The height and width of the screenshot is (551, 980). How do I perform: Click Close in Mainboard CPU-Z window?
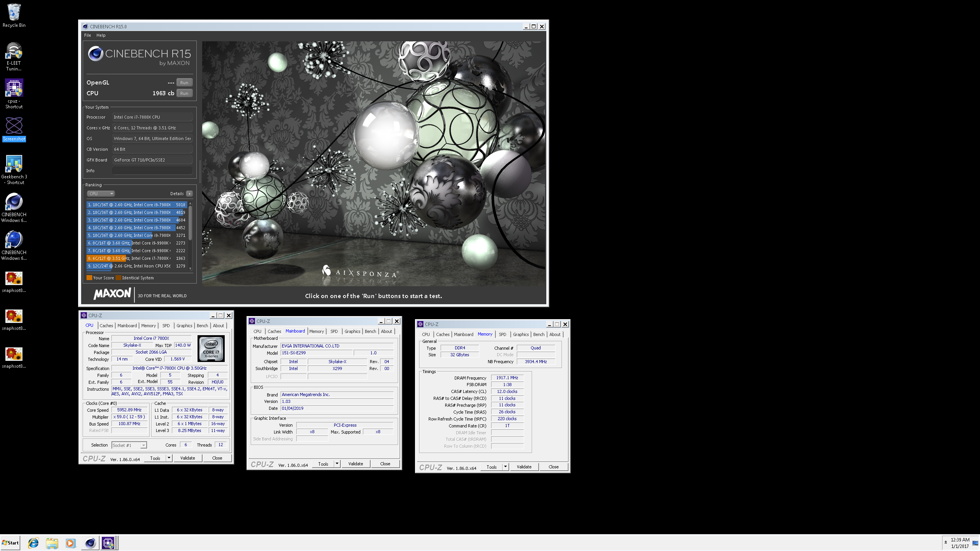click(385, 464)
